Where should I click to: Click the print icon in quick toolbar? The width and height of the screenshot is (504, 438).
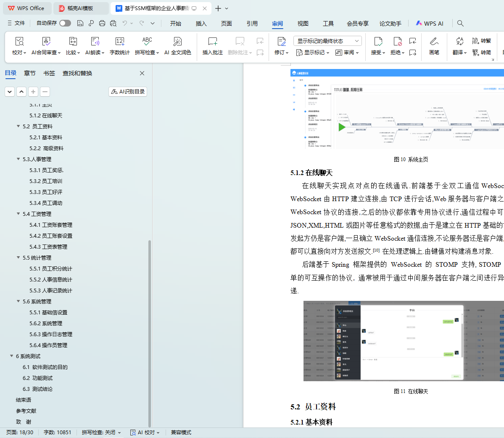[102, 23]
